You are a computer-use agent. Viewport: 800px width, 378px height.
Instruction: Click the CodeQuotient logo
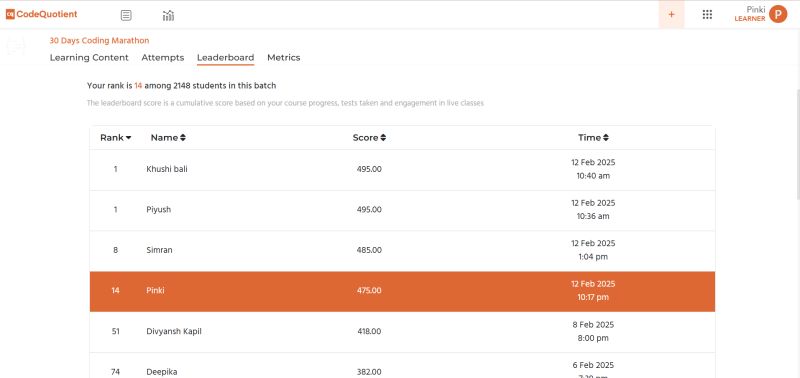coord(41,14)
